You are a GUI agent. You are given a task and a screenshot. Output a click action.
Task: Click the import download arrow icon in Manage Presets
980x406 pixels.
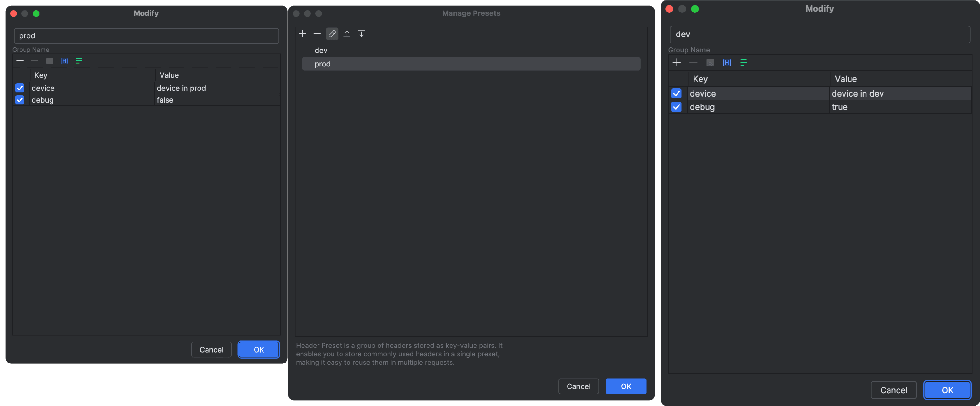[x=361, y=34]
